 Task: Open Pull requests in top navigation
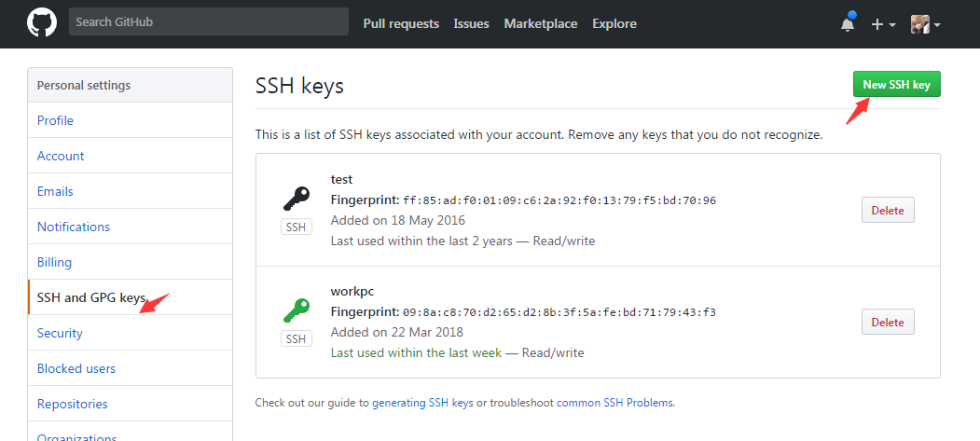(401, 23)
